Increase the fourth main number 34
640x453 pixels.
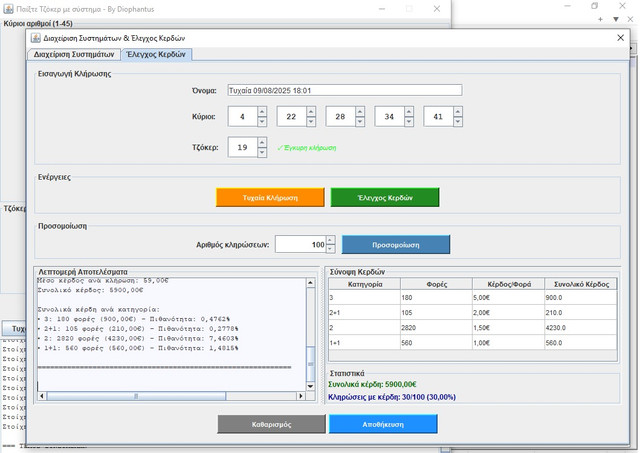click(409, 111)
